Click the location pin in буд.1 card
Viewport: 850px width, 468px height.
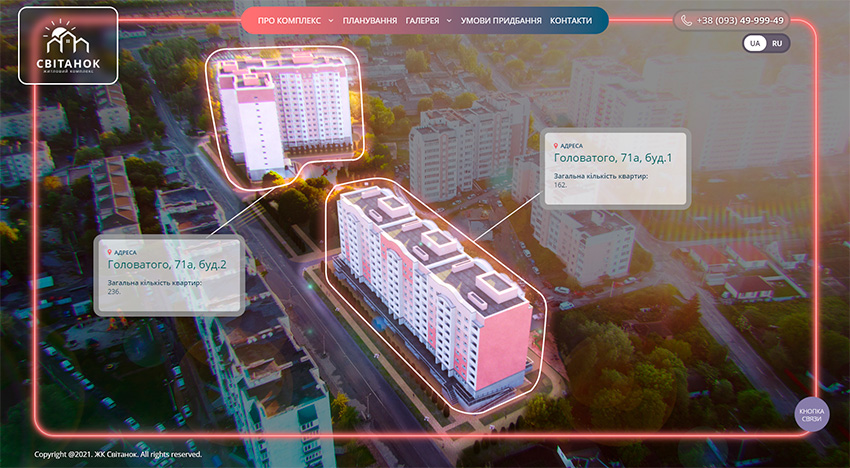(x=556, y=146)
